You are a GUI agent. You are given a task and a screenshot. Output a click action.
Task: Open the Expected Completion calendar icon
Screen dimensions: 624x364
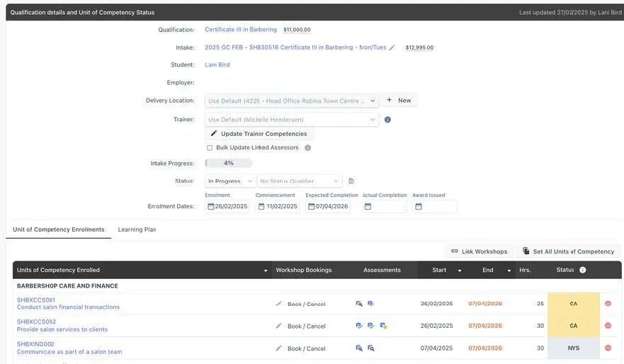(x=312, y=207)
